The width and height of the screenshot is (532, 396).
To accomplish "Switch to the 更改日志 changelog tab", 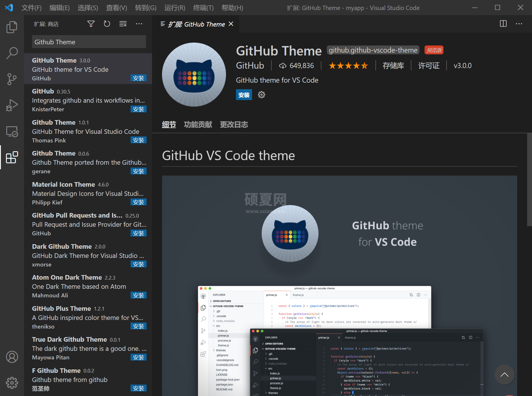I will point(234,125).
